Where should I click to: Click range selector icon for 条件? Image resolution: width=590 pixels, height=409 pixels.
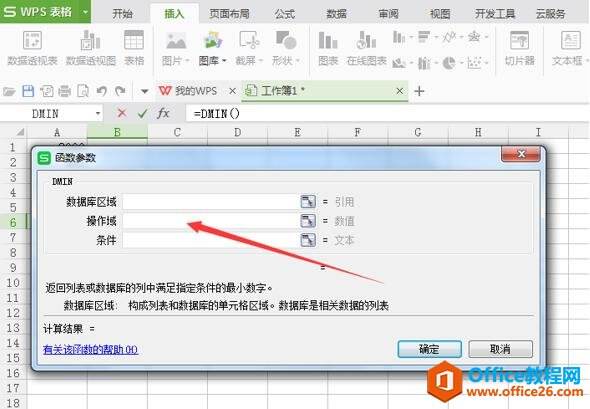pyautogui.click(x=308, y=240)
